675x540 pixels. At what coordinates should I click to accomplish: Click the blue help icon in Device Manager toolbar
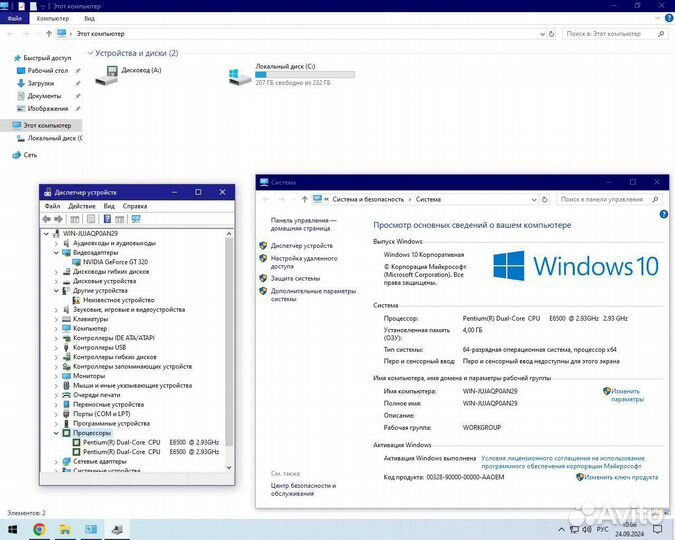tap(105, 219)
